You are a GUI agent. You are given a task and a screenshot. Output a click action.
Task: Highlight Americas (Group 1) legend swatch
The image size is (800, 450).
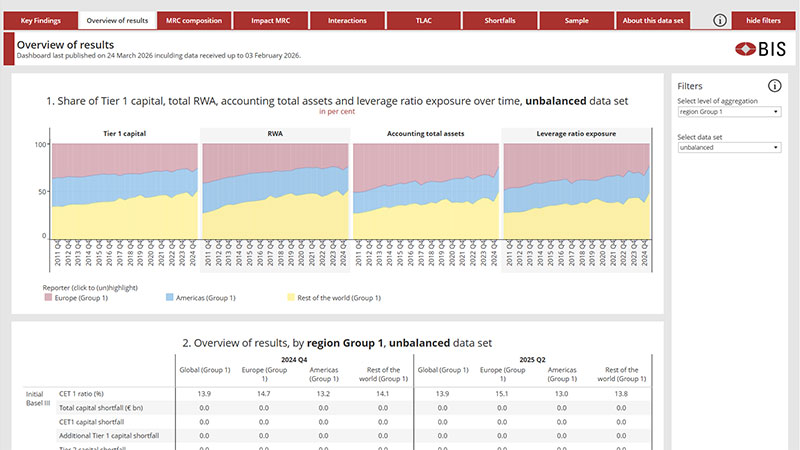click(x=169, y=297)
